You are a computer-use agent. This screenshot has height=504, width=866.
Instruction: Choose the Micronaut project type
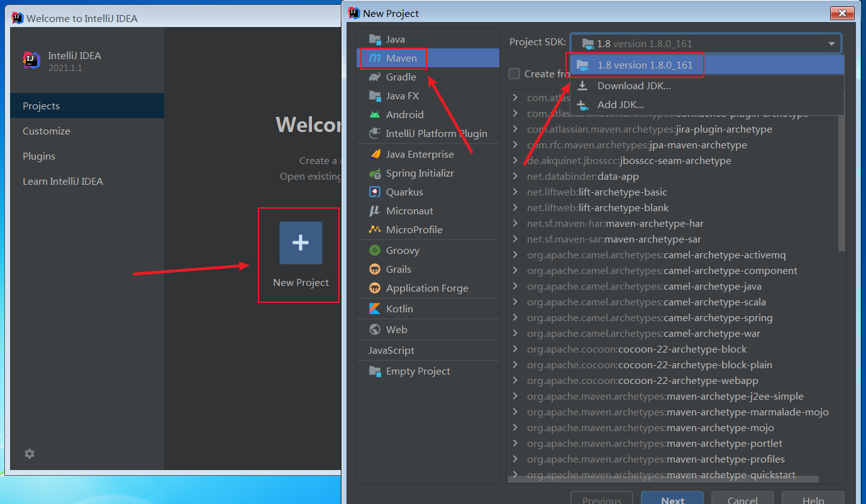(428, 211)
